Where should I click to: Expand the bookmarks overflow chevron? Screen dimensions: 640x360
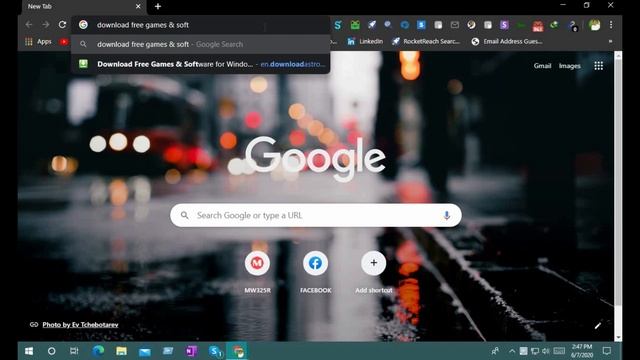[x=611, y=41]
